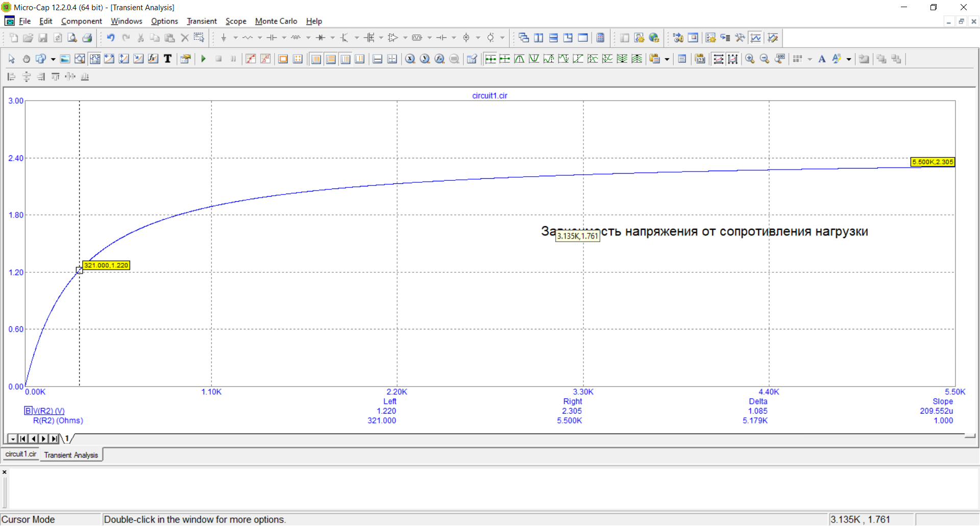
Task: Click the last page navigation button
Action: pyautogui.click(x=54, y=439)
